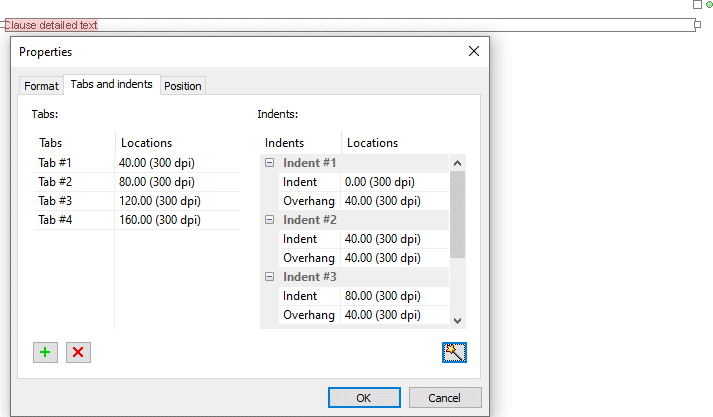Collapse the Indent #3 group
713x417 pixels.
point(269,277)
